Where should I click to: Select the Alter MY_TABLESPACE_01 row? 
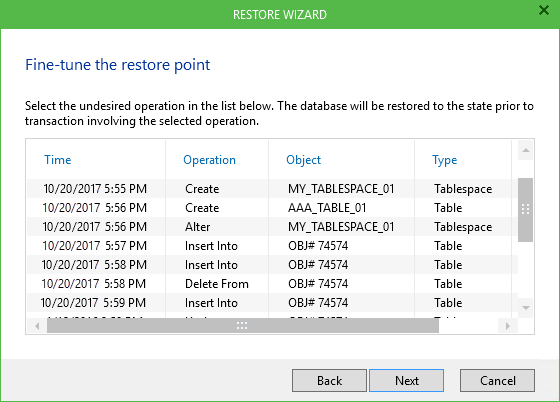point(272,226)
